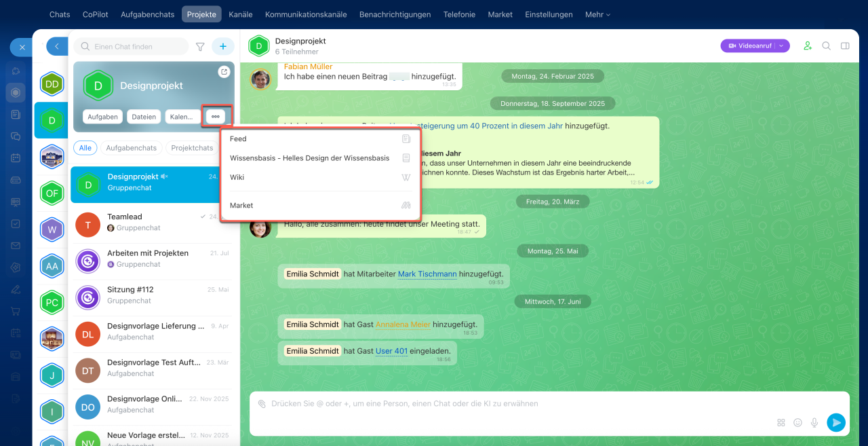Open the apps grid icon in message box
The height and width of the screenshot is (446, 868).
pyautogui.click(x=781, y=422)
